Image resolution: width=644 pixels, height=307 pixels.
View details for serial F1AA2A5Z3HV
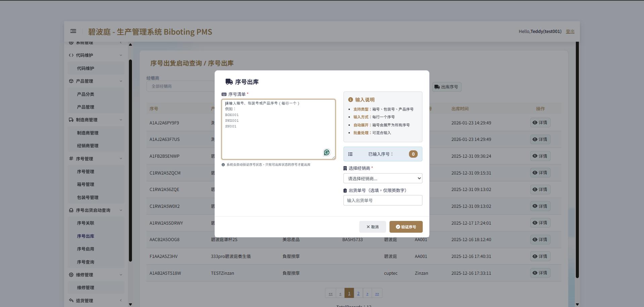coord(540,256)
